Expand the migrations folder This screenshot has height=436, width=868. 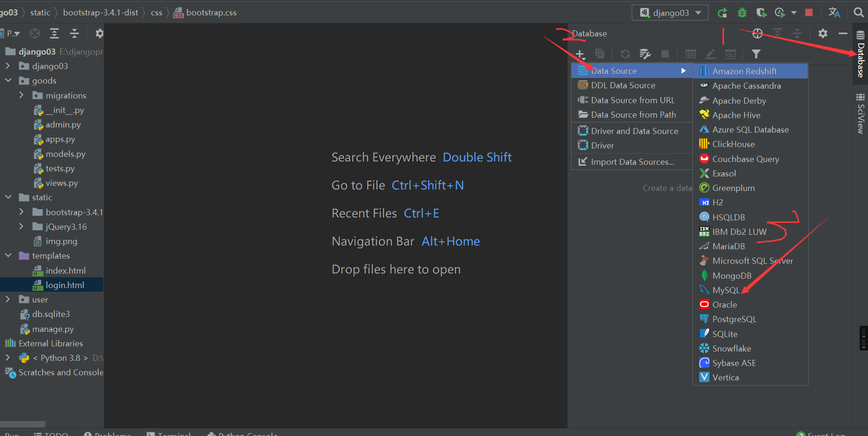click(x=21, y=95)
